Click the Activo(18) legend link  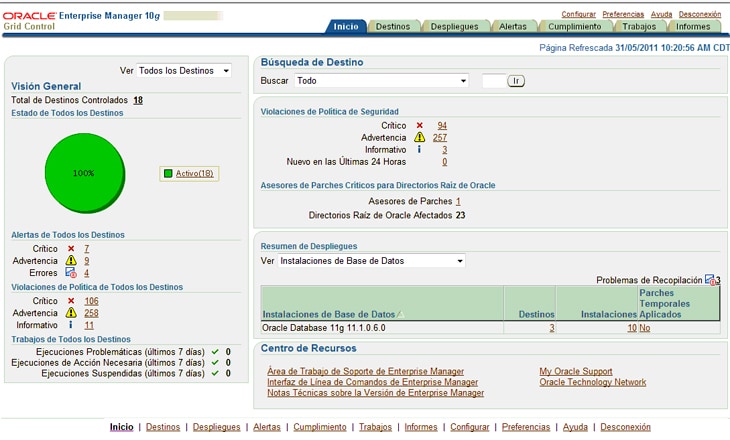(194, 173)
